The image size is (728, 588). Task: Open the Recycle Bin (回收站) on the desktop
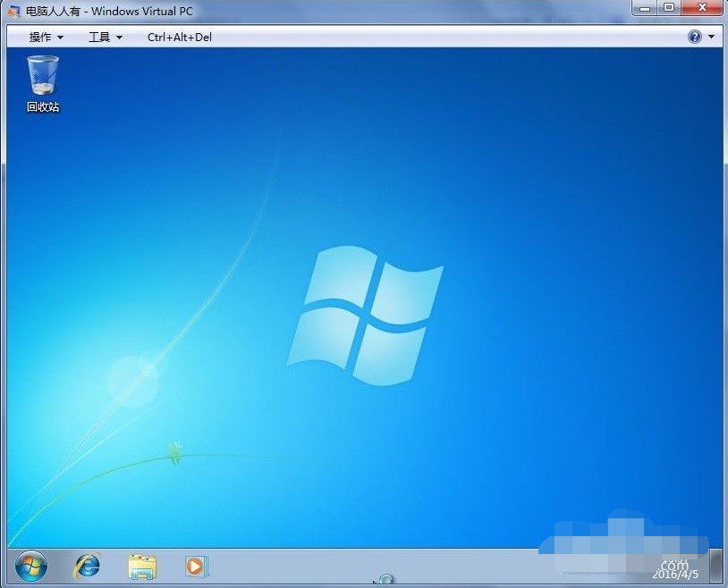(x=42, y=76)
